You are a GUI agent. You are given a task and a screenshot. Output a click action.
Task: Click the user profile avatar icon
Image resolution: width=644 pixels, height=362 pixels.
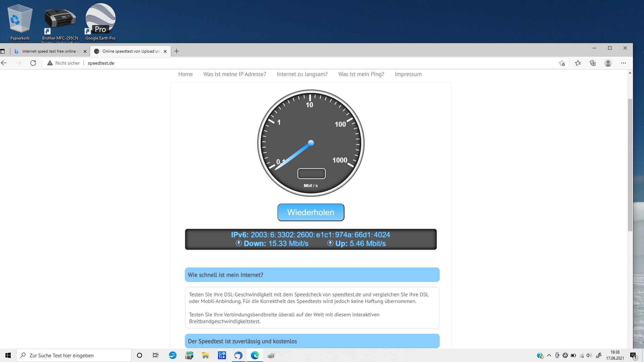[608, 63]
